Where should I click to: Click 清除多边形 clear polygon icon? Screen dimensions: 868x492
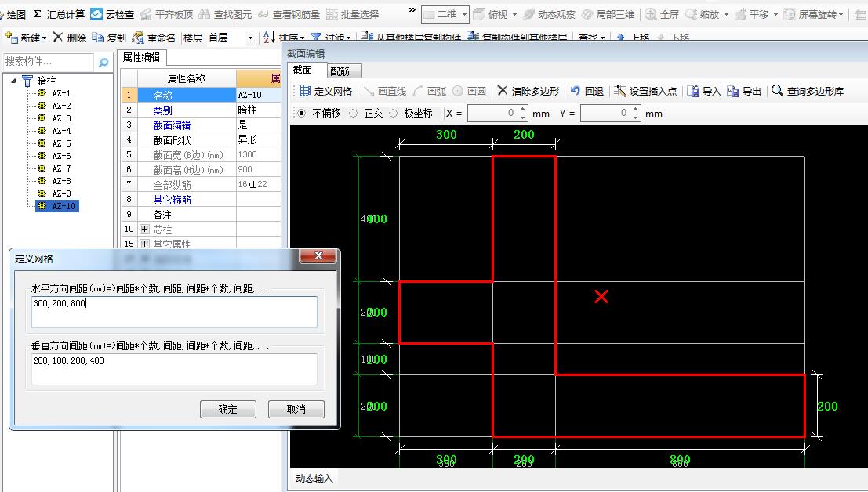click(502, 91)
